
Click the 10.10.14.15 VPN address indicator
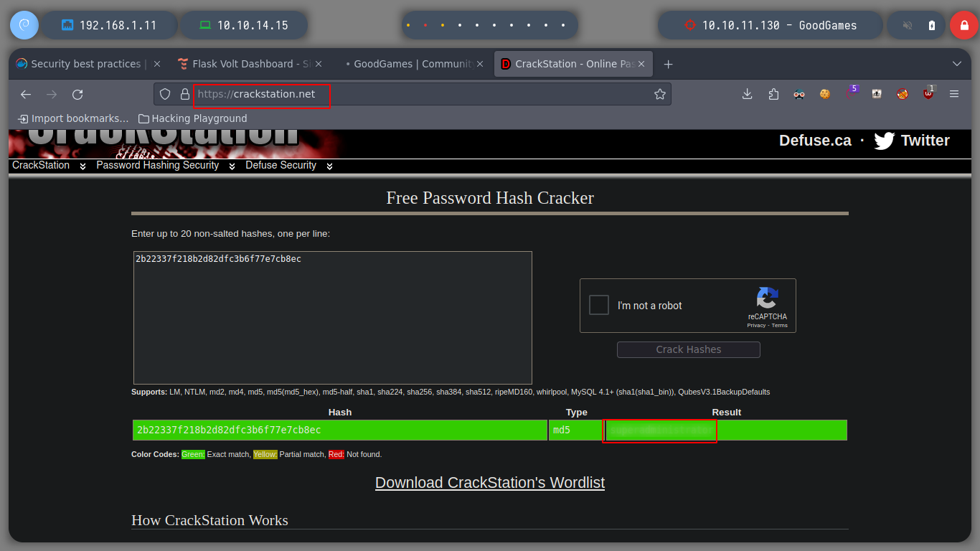pos(244,25)
